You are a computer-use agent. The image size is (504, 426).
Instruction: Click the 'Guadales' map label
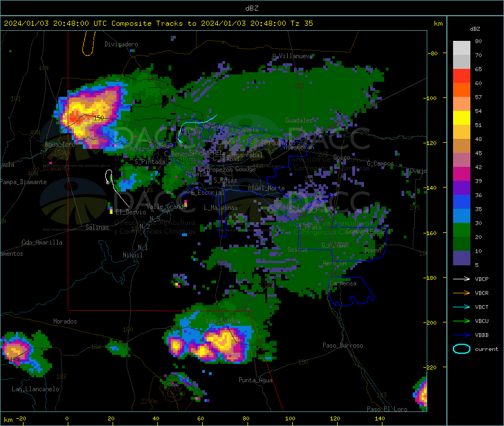click(x=299, y=120)
